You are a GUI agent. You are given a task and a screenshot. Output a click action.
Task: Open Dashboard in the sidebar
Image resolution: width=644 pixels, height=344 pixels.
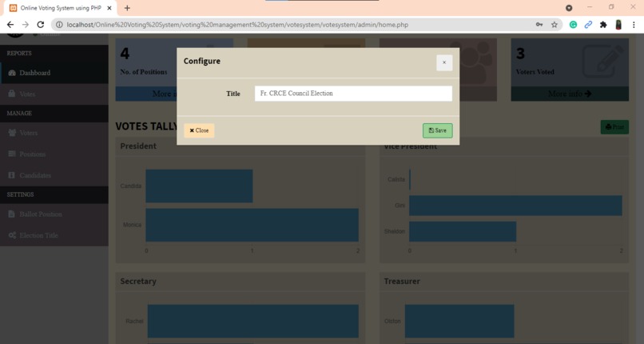[x=54, y=73]
